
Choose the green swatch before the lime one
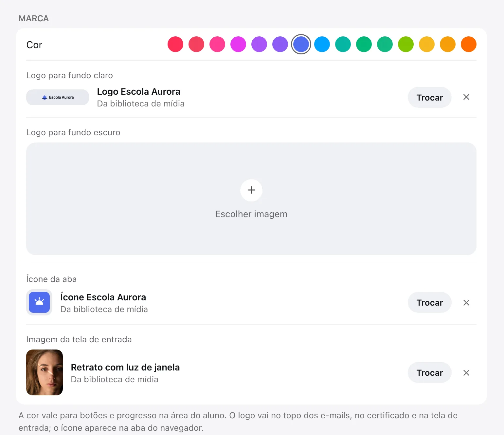point(385,44)
